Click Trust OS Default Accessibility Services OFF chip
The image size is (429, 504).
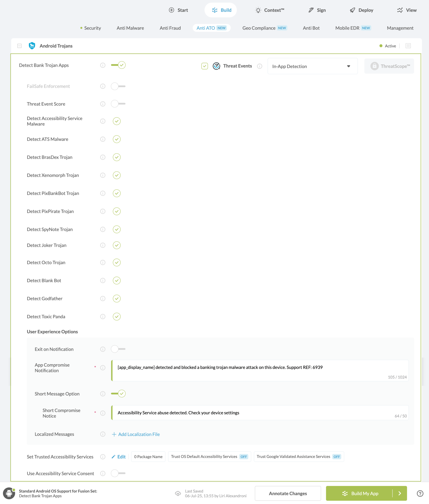pos(209,456)
